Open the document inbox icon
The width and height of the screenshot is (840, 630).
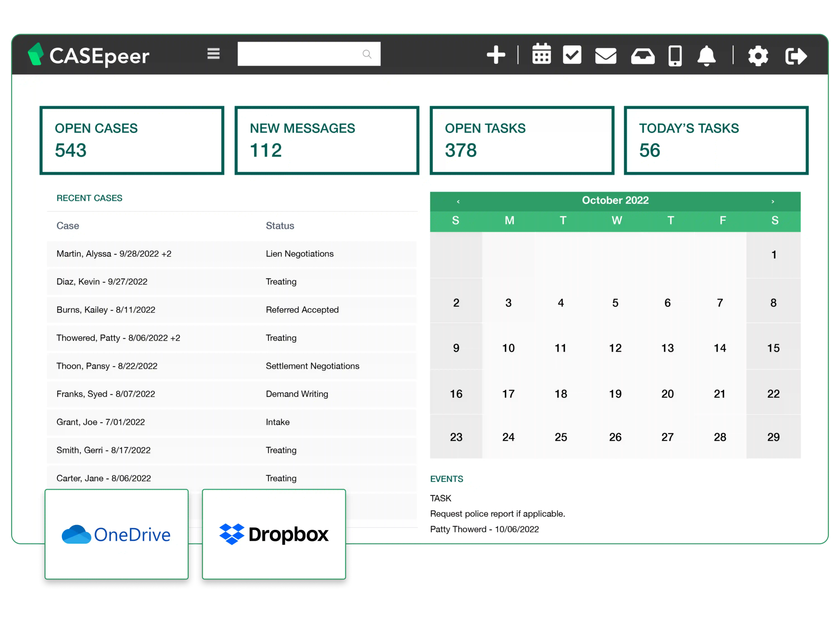(x=643, y=55)
